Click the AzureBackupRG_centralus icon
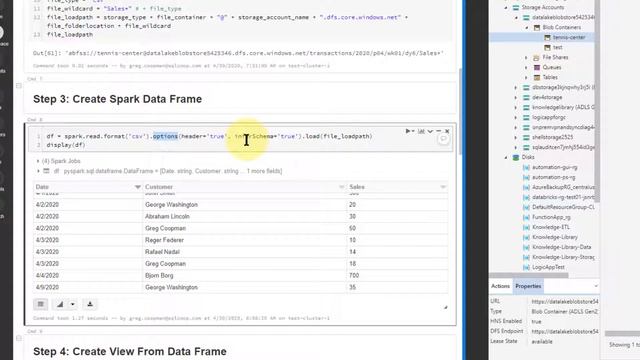Image resolution: width=640 pixels, height=360 pixels. click(526, 187)
